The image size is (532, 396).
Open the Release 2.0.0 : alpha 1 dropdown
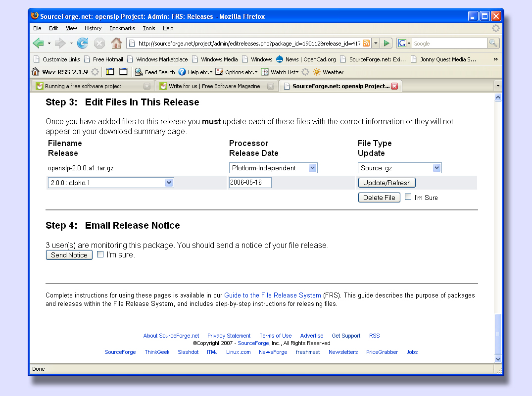[x=169, y=183]
